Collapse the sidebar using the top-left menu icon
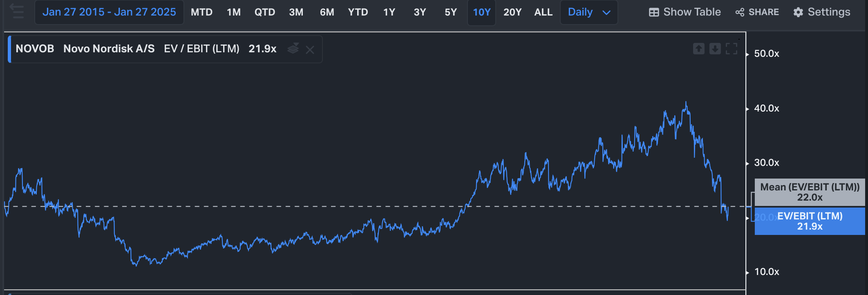Image resolution: width=868 pixels, height=295 pixels. (17, 11)
